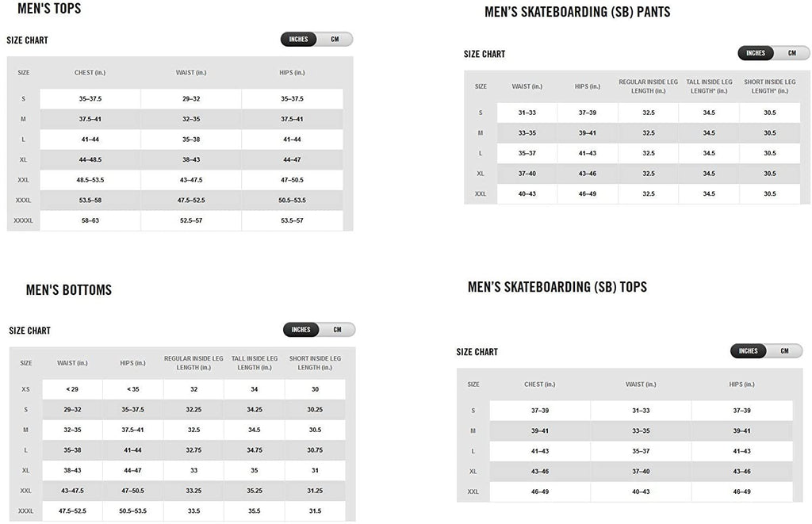Click the MEN'S TOPS heading
The height and width of the screenshot is (524, 812).
(49, 9)
